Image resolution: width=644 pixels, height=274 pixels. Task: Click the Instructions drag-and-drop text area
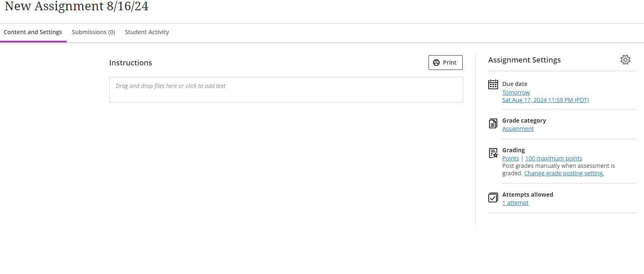pyautogui.click(x=286, y=89)
